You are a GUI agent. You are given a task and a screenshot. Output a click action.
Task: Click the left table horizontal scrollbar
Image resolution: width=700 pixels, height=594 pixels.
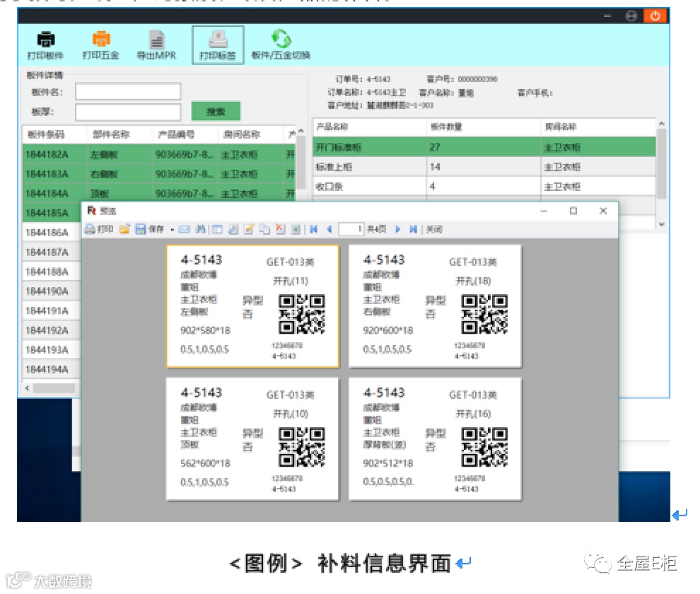[x=53, y=388]
